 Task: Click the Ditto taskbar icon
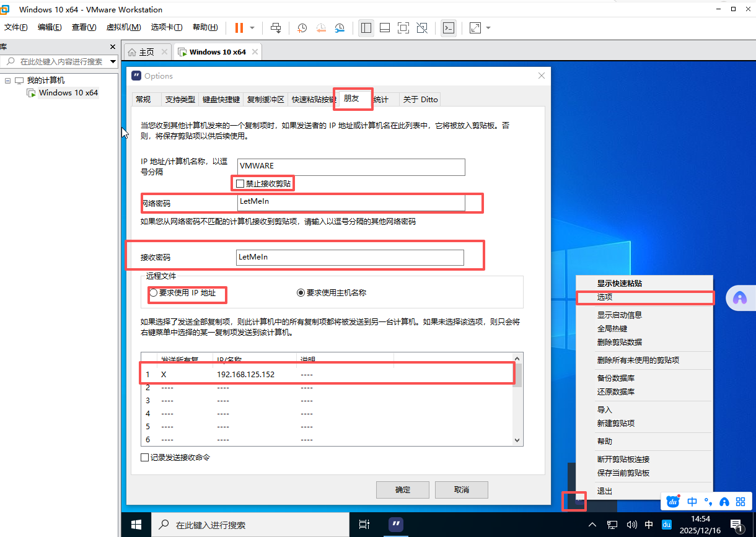397,525
